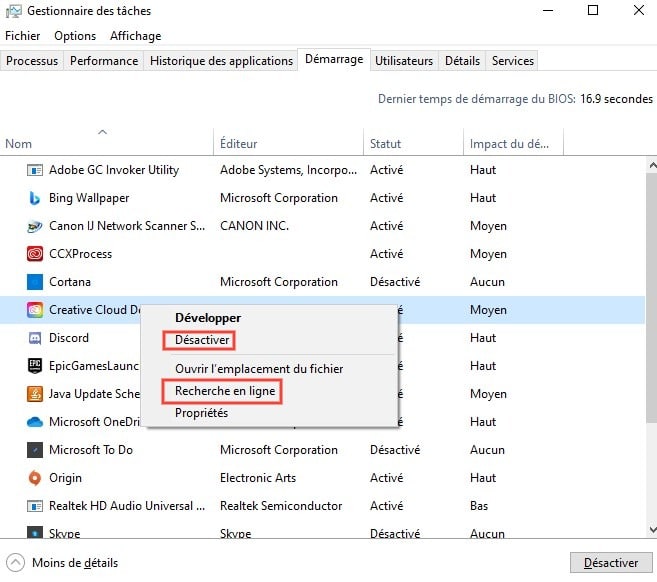Screen dimensions: 657x582
Task: Click the Cortana blue icon
Action: pos(35,282)
